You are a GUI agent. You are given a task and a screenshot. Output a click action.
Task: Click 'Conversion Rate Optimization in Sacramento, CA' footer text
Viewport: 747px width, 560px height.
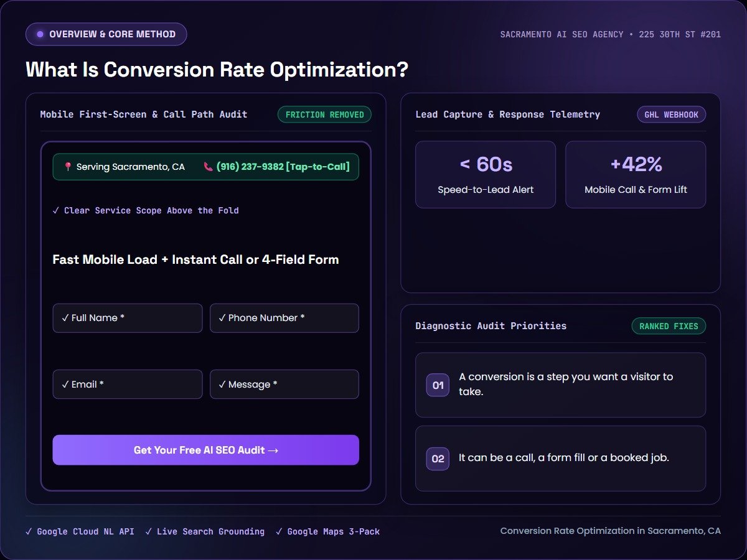[611, 531]
